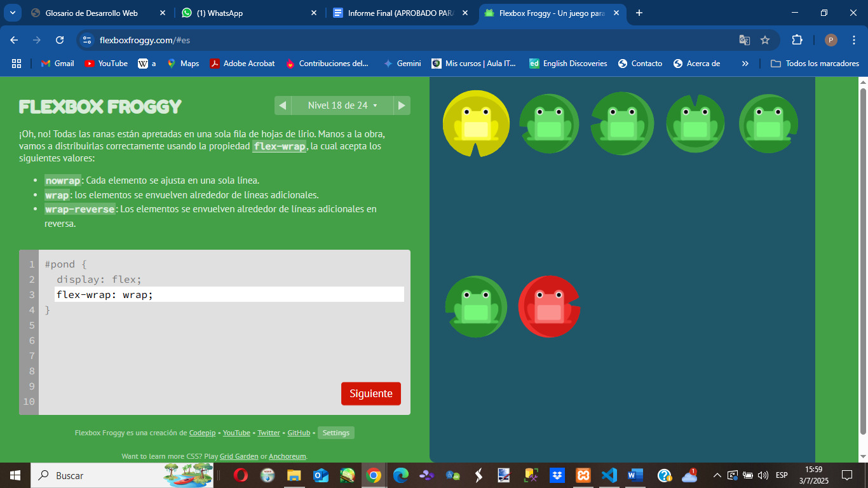868x488 pixels.
Task: Open the English Discoveries bookmark
Action: pyautogui.click(x=568, y=64)
